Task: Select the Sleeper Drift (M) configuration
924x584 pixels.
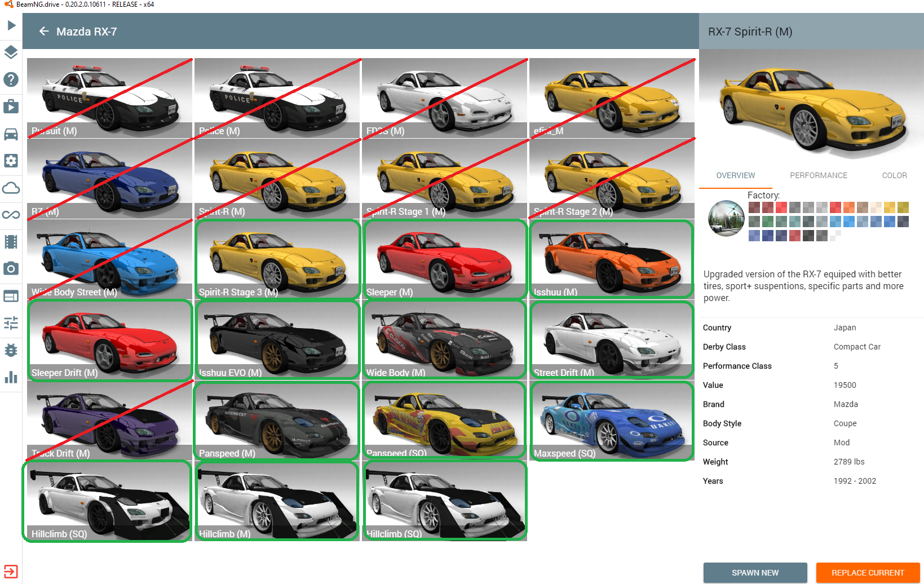Action: point(110,340)
